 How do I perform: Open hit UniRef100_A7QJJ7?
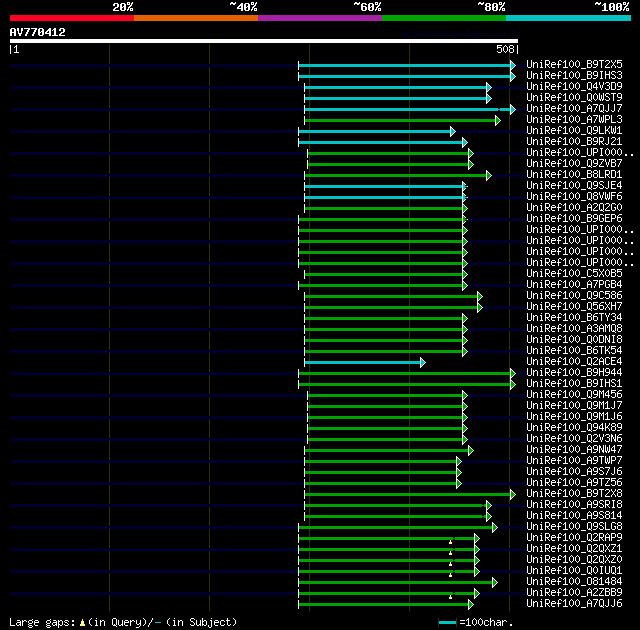coord(574,109)
